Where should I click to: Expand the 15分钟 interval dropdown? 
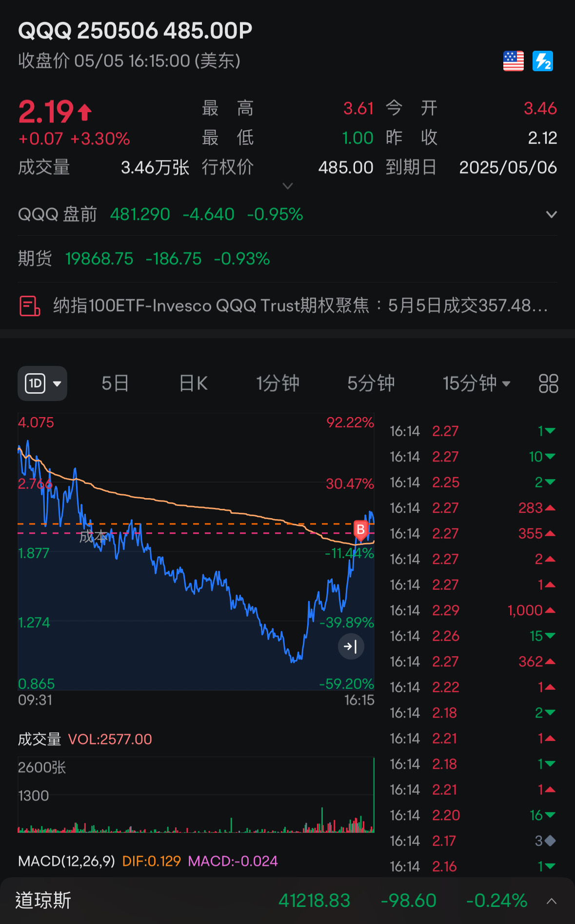(x=476, y=383)
